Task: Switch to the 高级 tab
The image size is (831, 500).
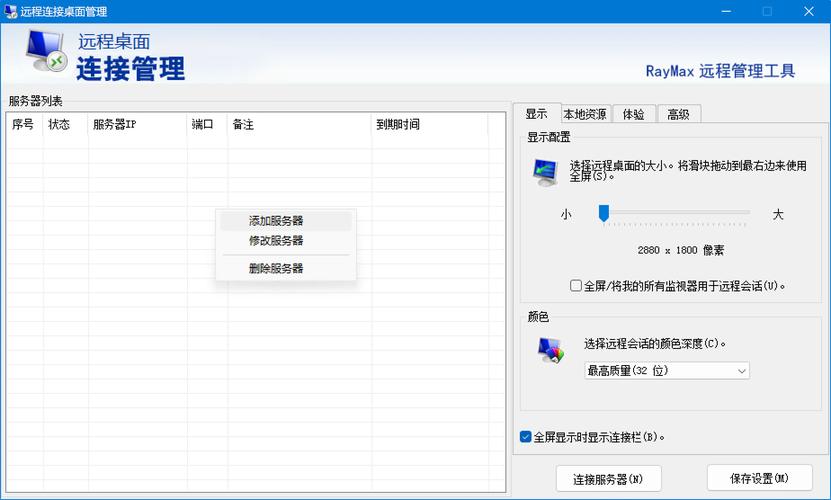Action: click(x=678, y=114)
